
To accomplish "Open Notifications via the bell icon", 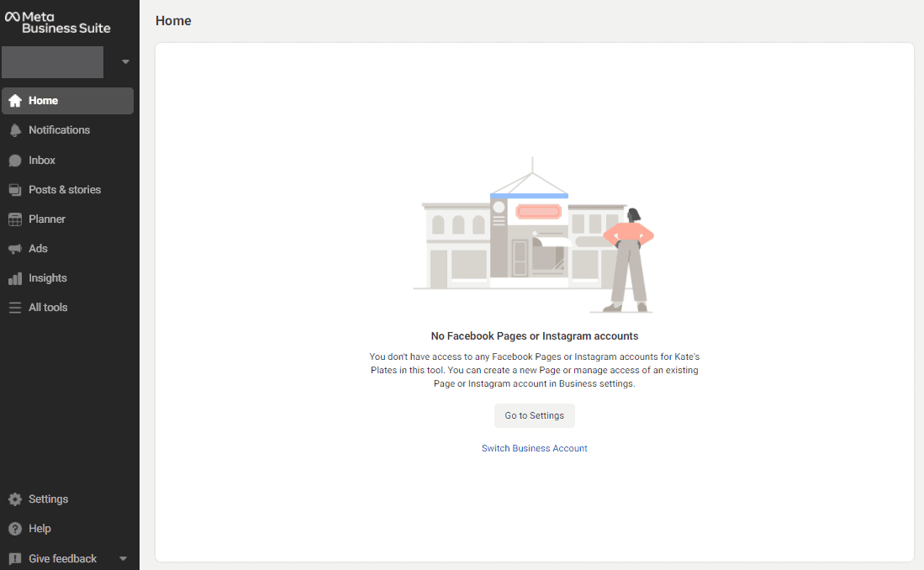I will pos(15,130).
